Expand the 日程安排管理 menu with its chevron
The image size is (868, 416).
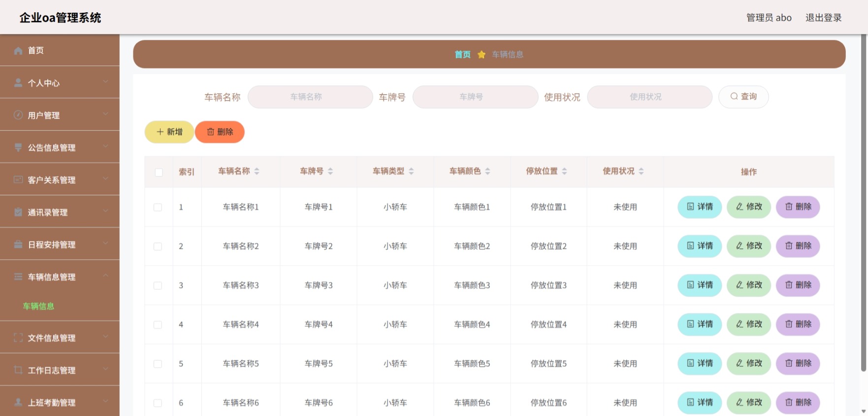pos(105,243)
